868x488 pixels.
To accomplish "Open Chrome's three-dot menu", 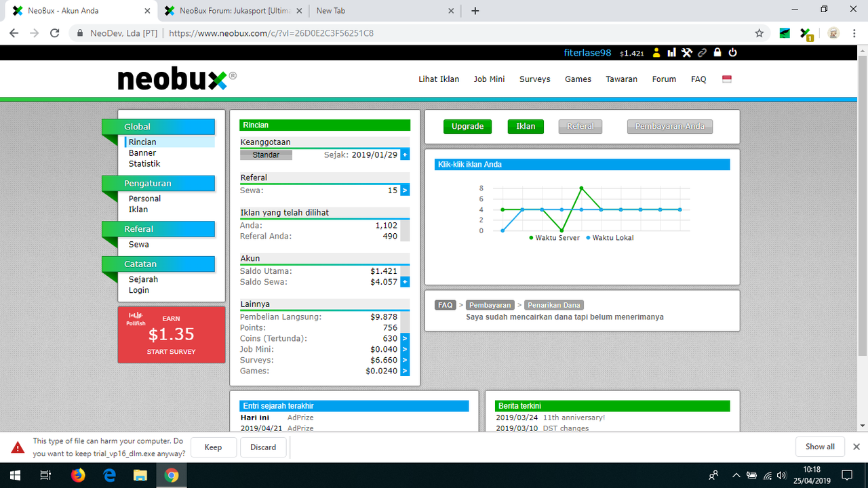I will (x=854, y=33).
